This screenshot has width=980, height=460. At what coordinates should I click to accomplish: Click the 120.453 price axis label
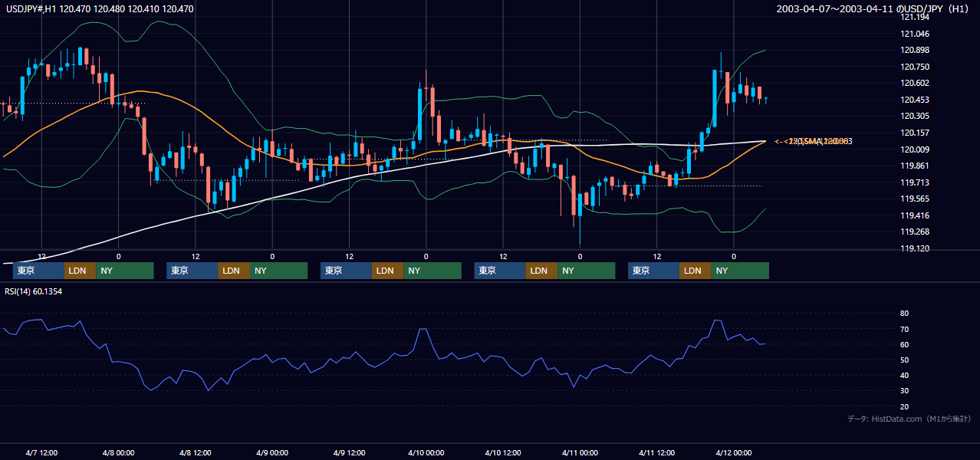point(915,100)
